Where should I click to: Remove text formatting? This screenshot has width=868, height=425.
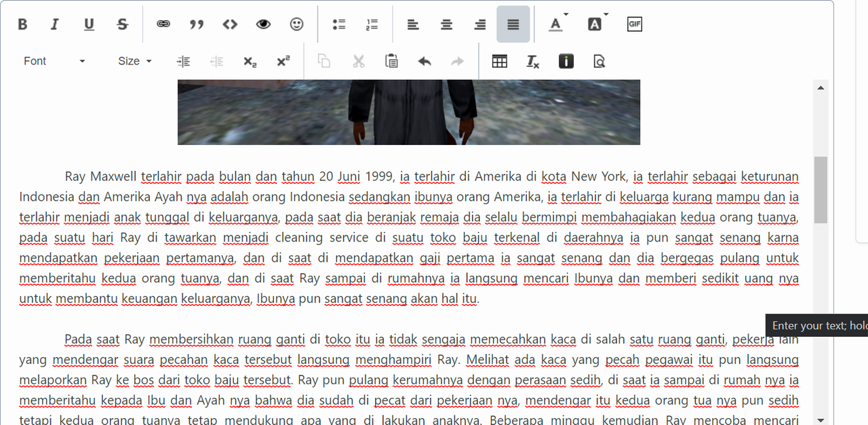533,61
